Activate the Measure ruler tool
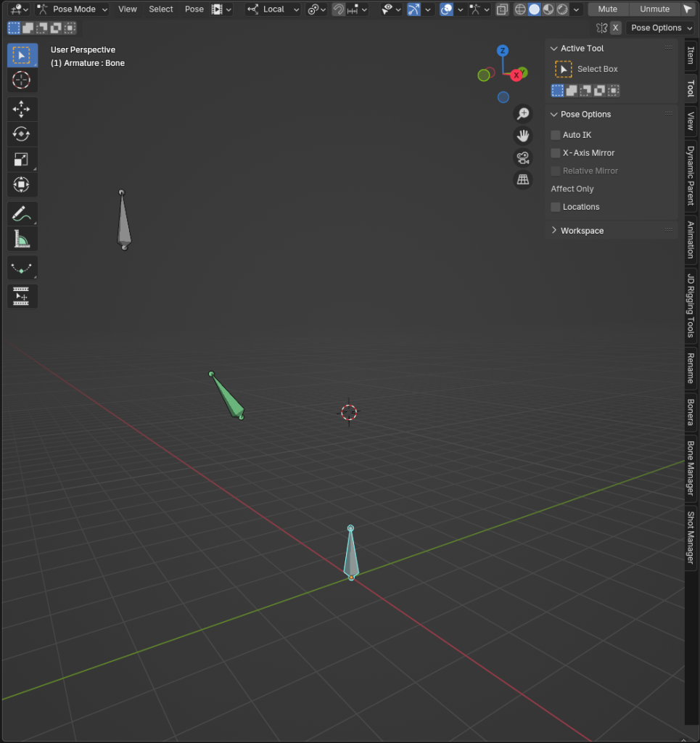 [x=22, y=239]
